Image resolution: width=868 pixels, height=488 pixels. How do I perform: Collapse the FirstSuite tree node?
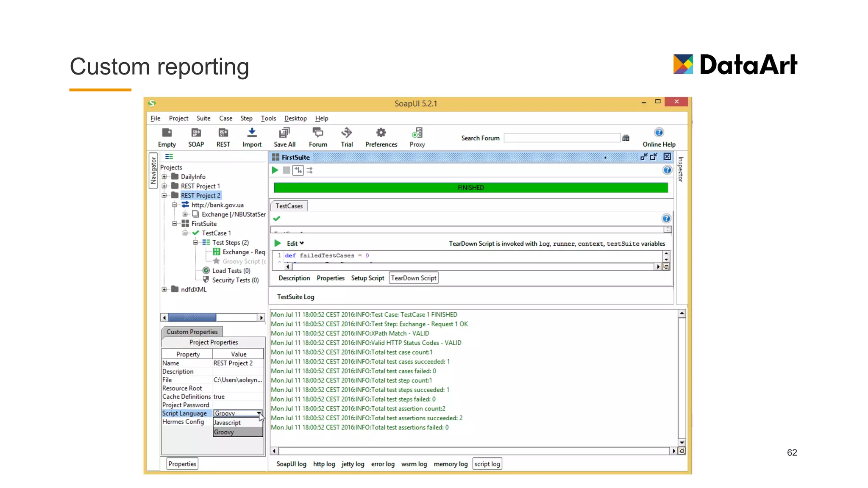(x=174, y=224)
